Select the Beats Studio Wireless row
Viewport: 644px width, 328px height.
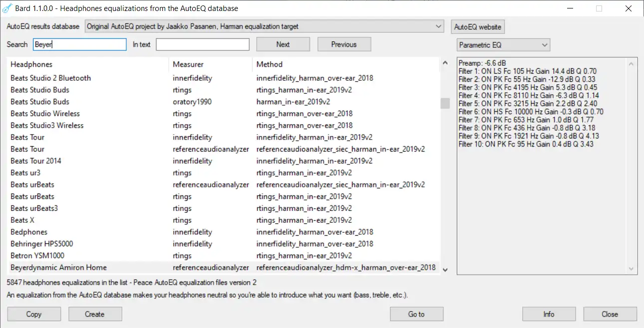click(x=224, y=114)
